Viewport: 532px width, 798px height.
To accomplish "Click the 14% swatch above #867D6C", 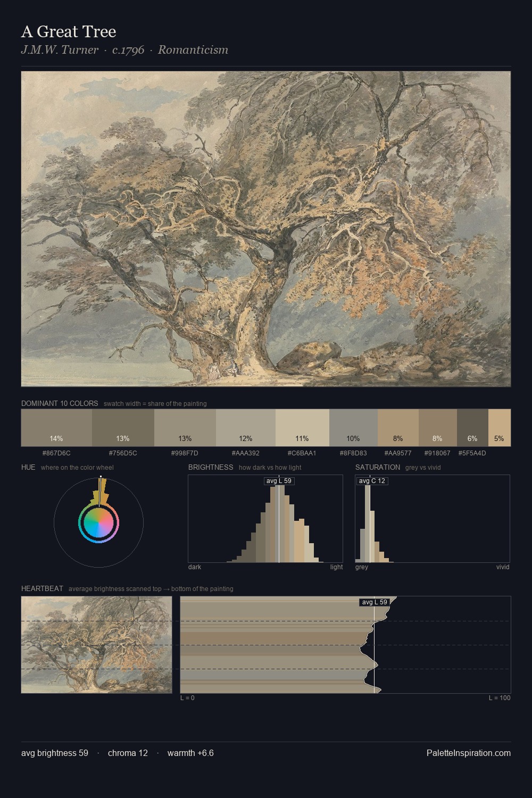I will pos(56,427).
